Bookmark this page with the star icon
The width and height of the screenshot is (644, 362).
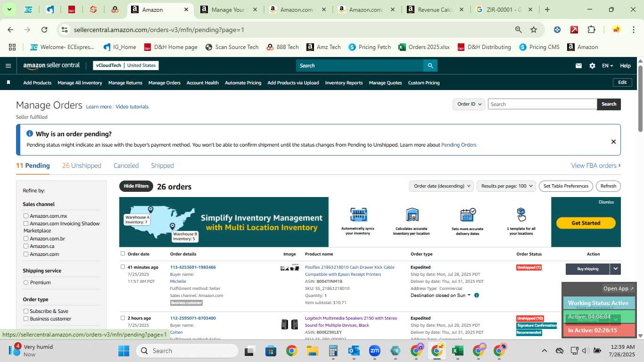click(x=534, y=30)
